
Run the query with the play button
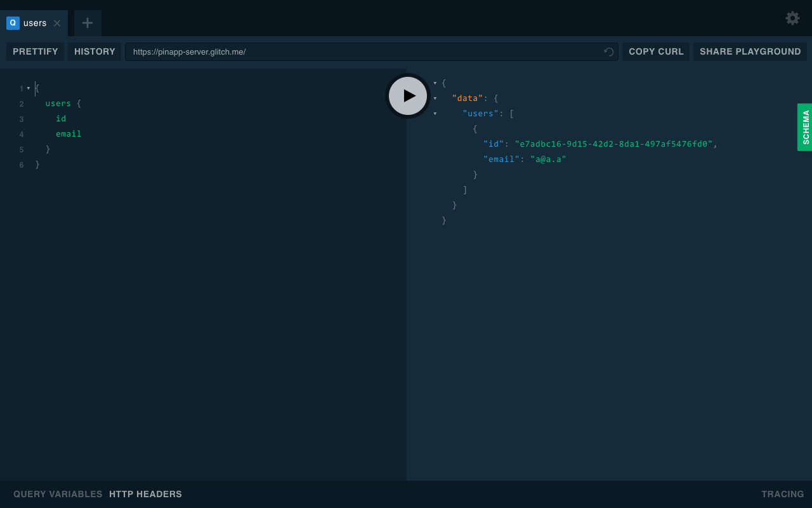[408, 96]
